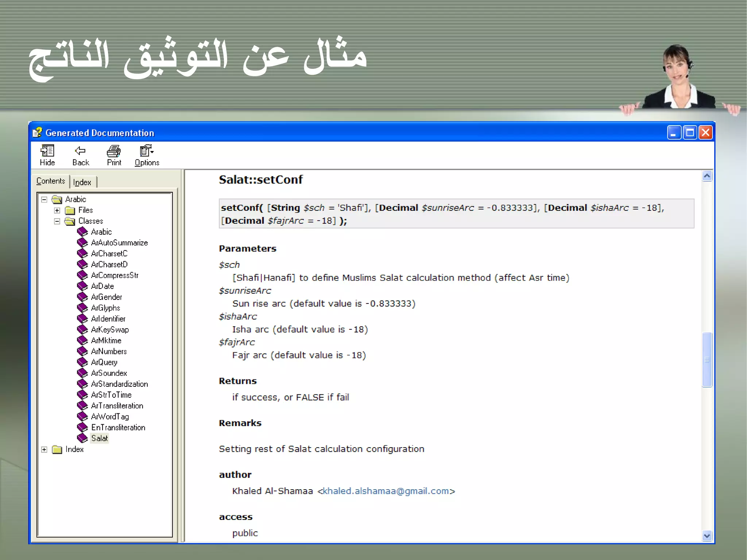Click the vertical scrollbar thumb
Screen dimensions: 747x560
click(707, 359)
